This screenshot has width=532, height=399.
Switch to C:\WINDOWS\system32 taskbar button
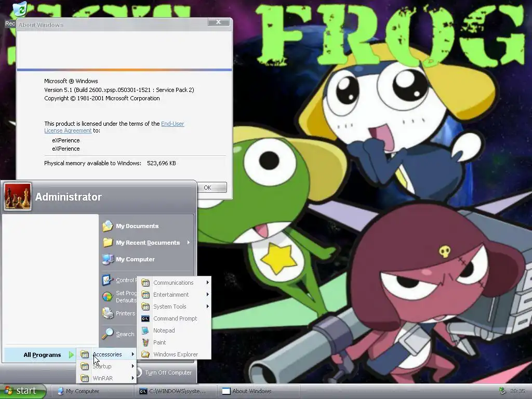tap(176, 391)
